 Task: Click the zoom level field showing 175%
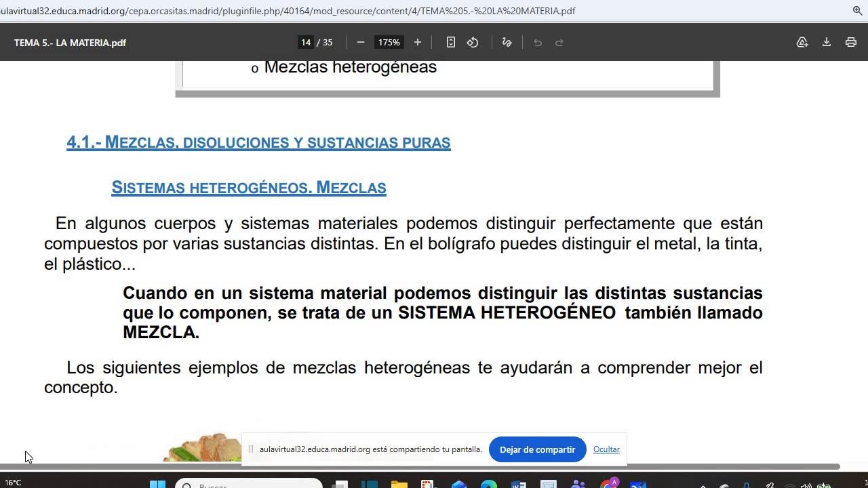[389, 42]
